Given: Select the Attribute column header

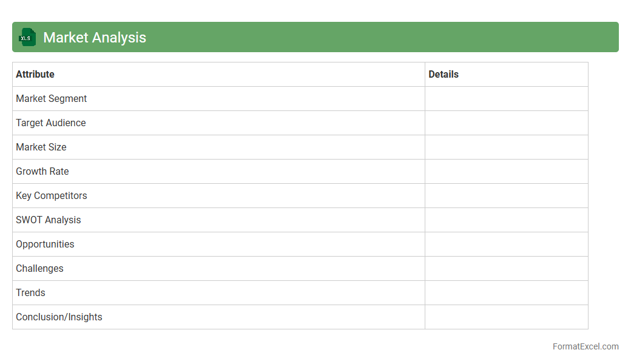Looking at the screenshot, I should (x=35, y=74).
